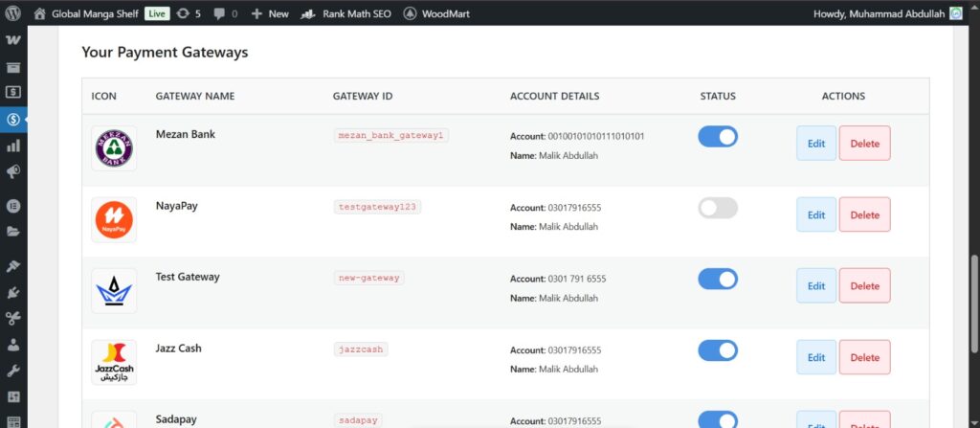The image size is (980, 428).
Task: Edit the Test Gateway entry
Action: (x=816, y=286)
